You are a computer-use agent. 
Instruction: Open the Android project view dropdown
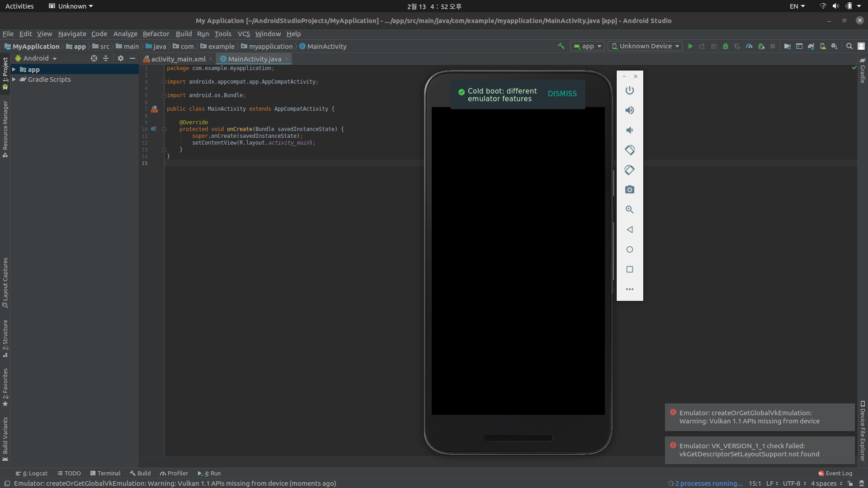pos(36,58)
